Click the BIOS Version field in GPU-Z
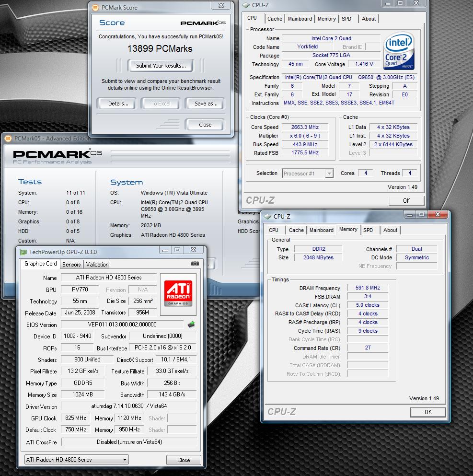Image resolution: width=473 pixels, height=476 pixels. click(x=122, y=324)
